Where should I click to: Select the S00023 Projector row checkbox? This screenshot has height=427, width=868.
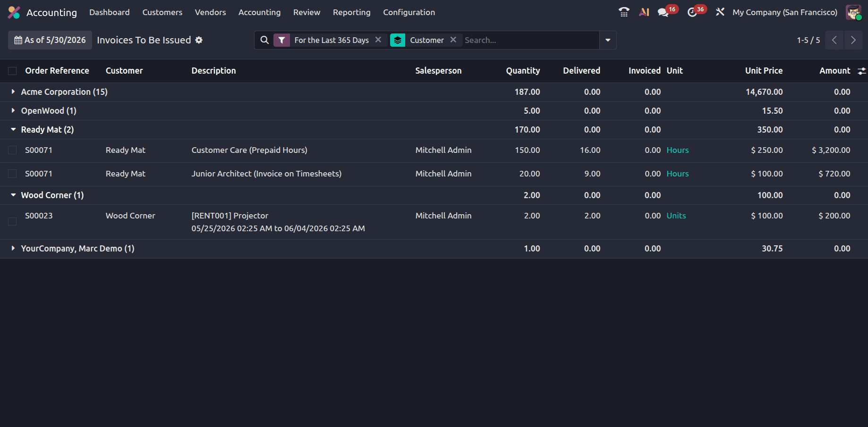pos(12,221)
